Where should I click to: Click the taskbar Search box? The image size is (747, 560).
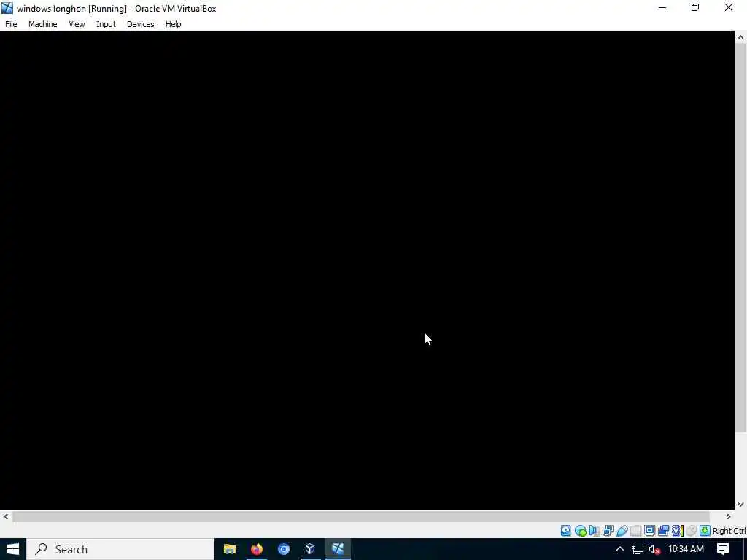120,550
